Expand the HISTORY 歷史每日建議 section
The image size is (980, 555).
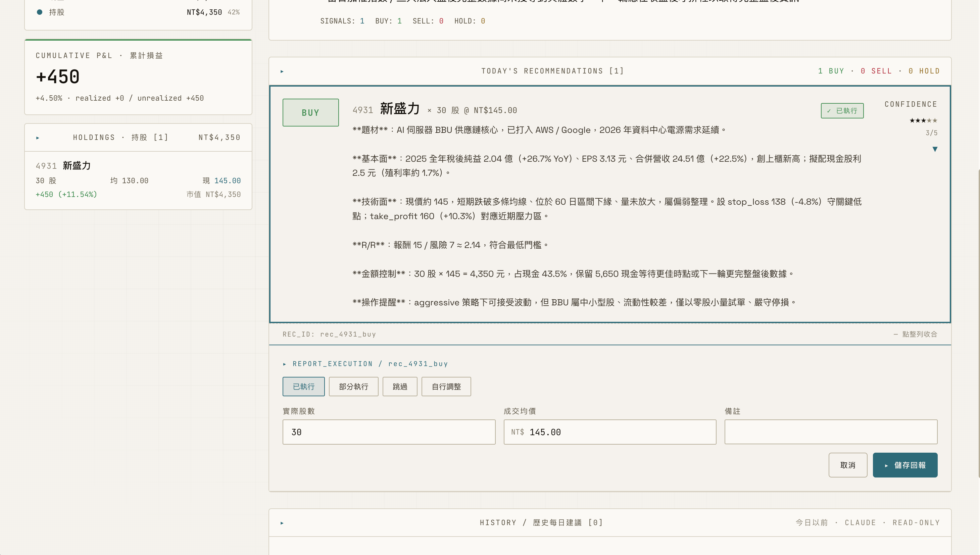click(x=282, y=522)
